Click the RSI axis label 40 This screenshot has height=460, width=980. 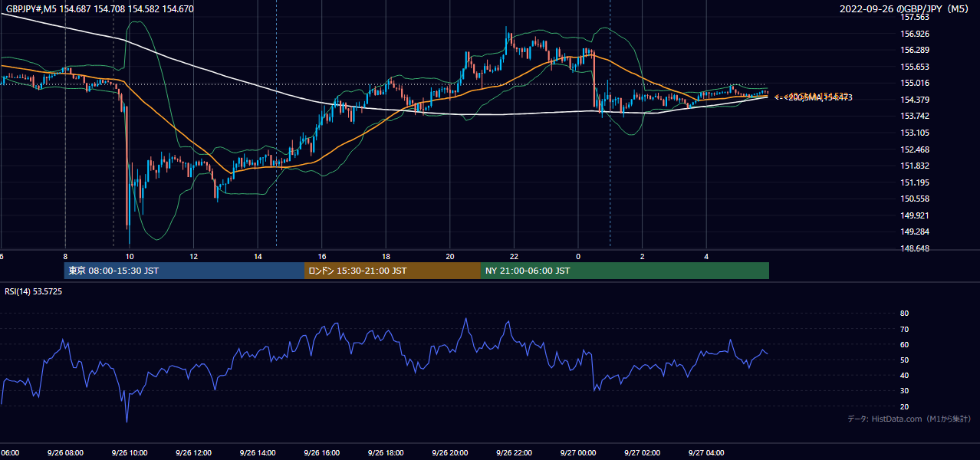point(904,375)
